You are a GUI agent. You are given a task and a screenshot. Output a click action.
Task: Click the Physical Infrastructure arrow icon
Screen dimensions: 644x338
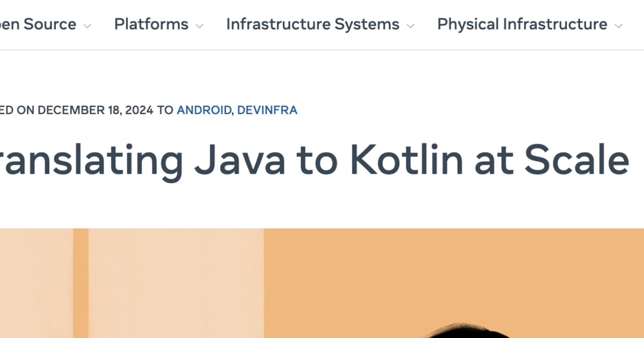click(618, 25)
